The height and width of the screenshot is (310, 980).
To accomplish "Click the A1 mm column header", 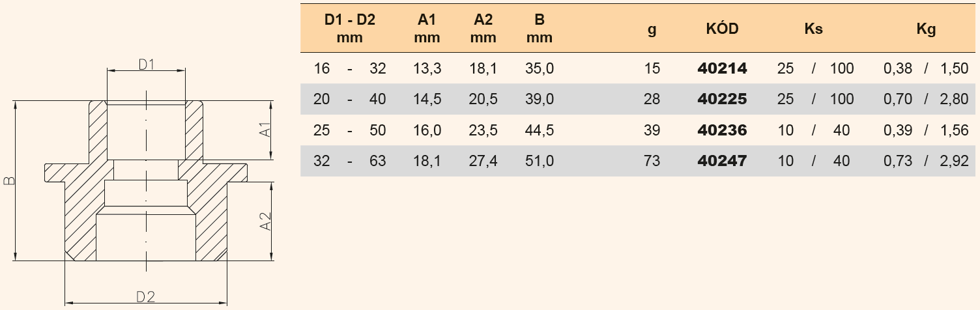I will click(427, 29).
